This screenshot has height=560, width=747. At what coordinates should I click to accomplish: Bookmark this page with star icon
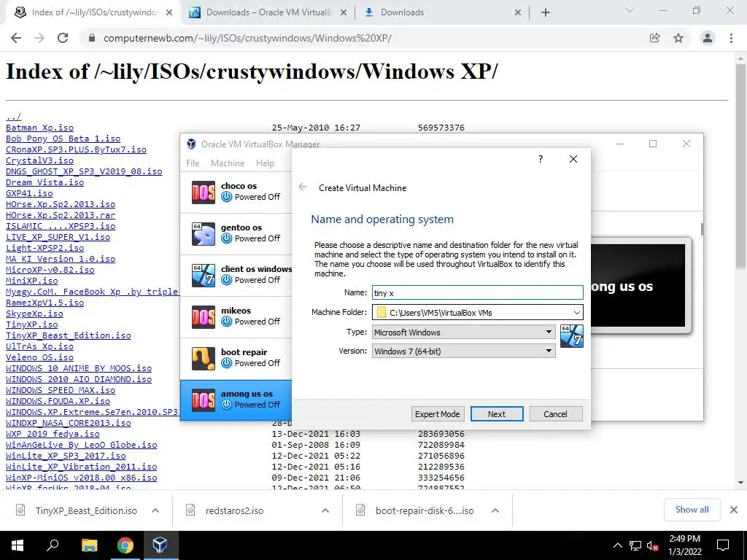[678, 38]
